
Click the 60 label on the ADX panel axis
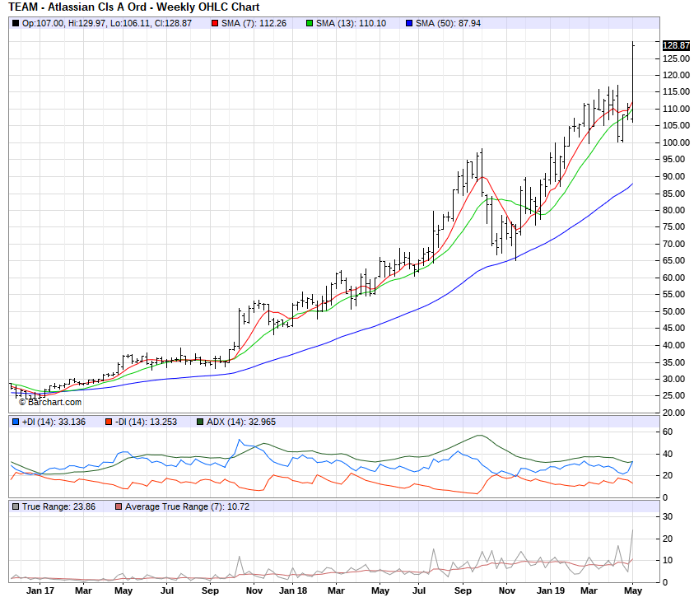(x=668, y=432)
